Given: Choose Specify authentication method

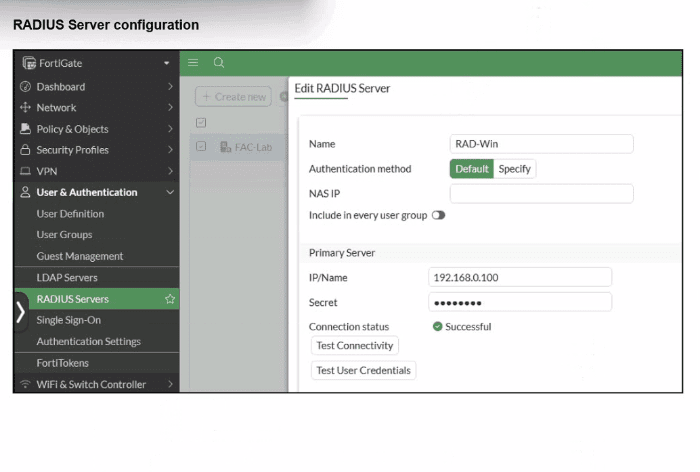Looking at the screenshot, I should [515, 169].
